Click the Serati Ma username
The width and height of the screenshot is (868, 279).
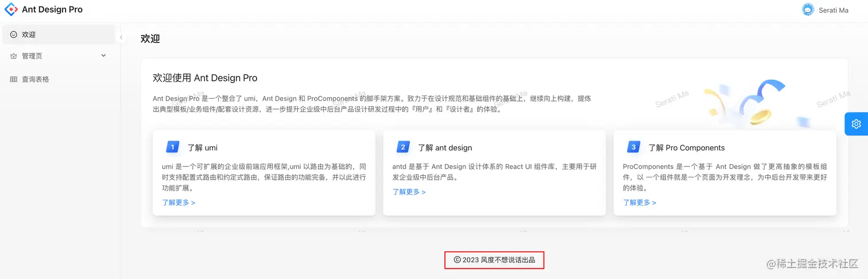coord(834,10)
